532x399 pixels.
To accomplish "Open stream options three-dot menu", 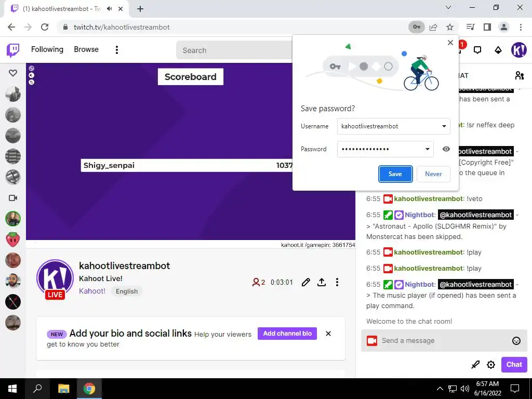I will point(337,282).
